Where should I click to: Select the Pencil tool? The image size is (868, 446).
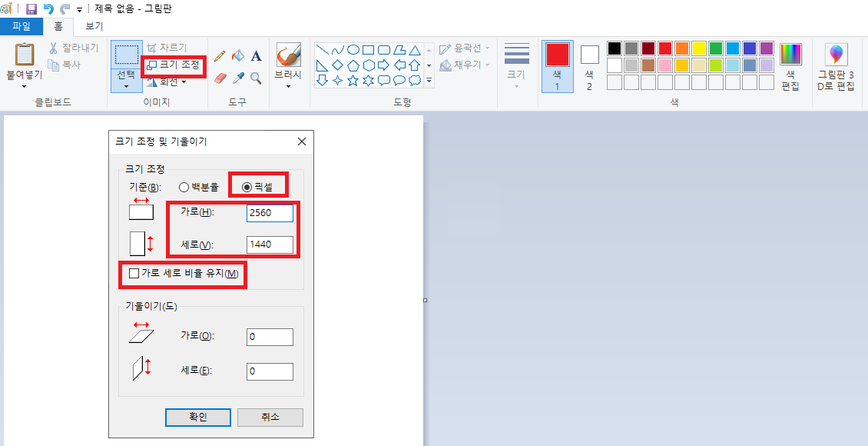coord(220,55)
